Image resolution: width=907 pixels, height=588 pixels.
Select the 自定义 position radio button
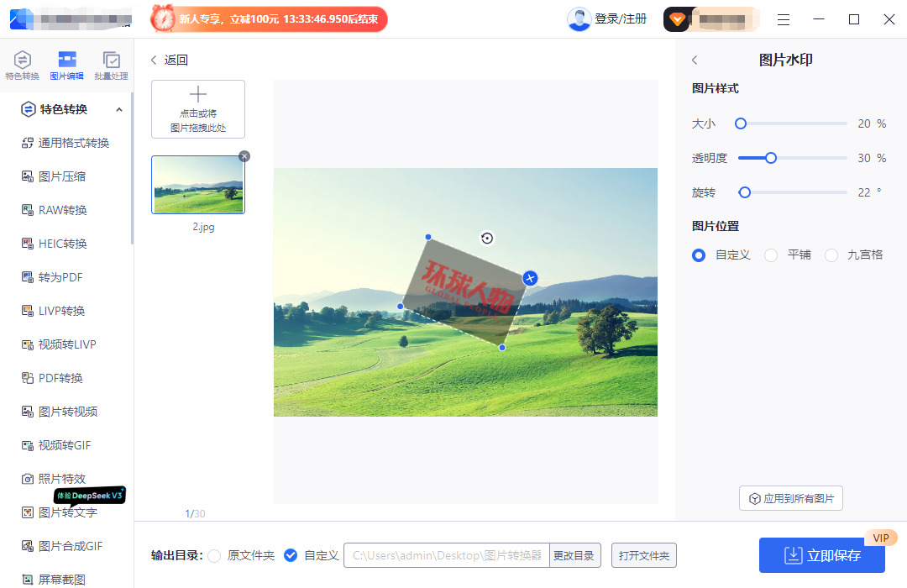[x=699, y=255]
